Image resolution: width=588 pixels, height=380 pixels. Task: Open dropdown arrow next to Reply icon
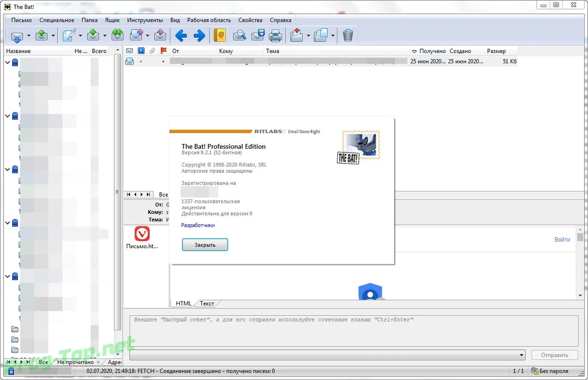tap(105, 36)
